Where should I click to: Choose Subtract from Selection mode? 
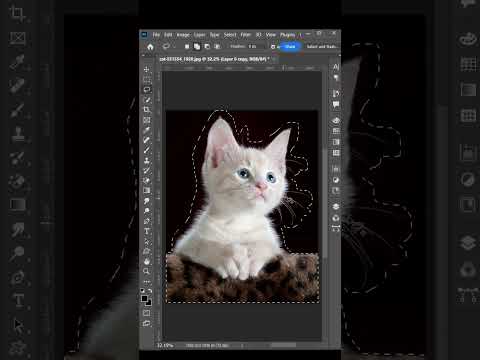pos(207,47)
